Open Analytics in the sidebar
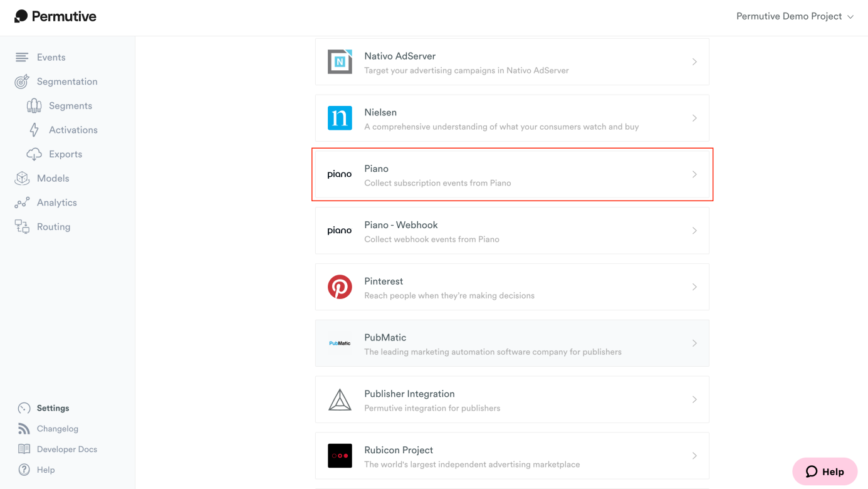The image size is (868, 489). pyautogui.click(x=56, y=202)
